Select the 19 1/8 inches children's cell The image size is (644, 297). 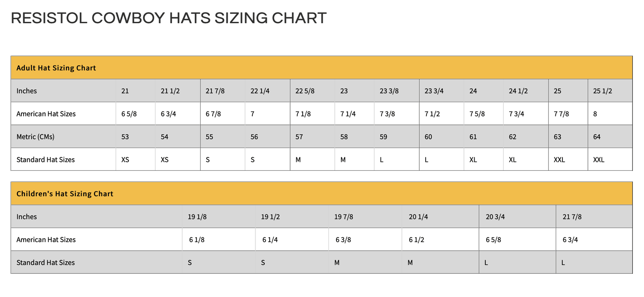tap(197, 217)
